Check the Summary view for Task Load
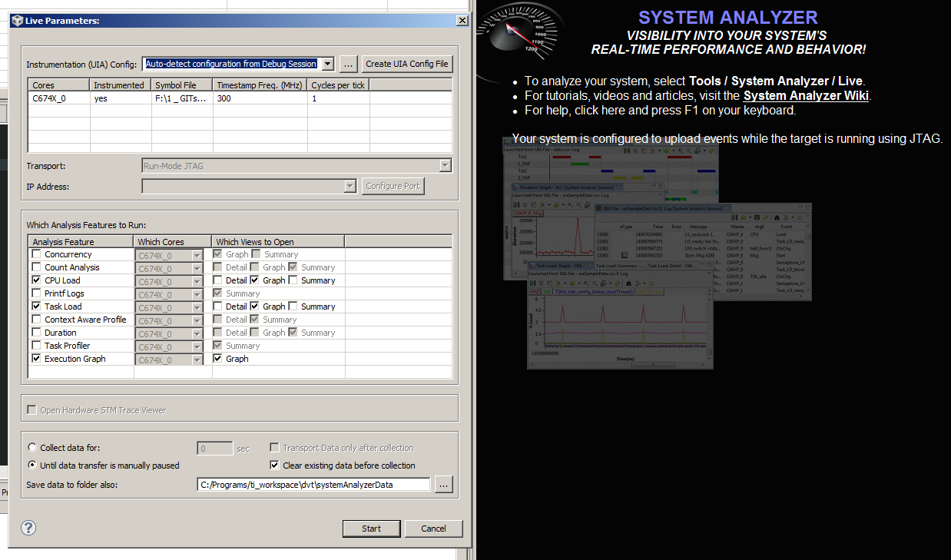This screenshot has height=560, width=951. coord(293,307)
